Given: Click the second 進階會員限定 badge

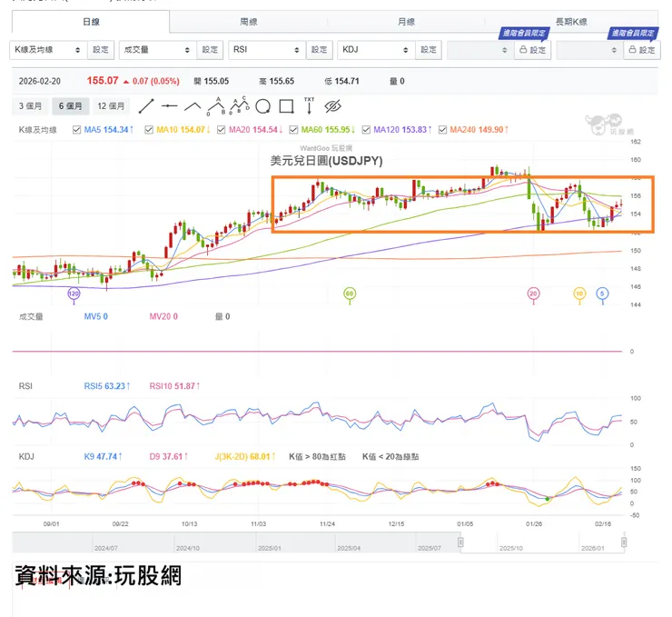Looking at the screenshot, I should pyautogui.click(x=633, y=33).
